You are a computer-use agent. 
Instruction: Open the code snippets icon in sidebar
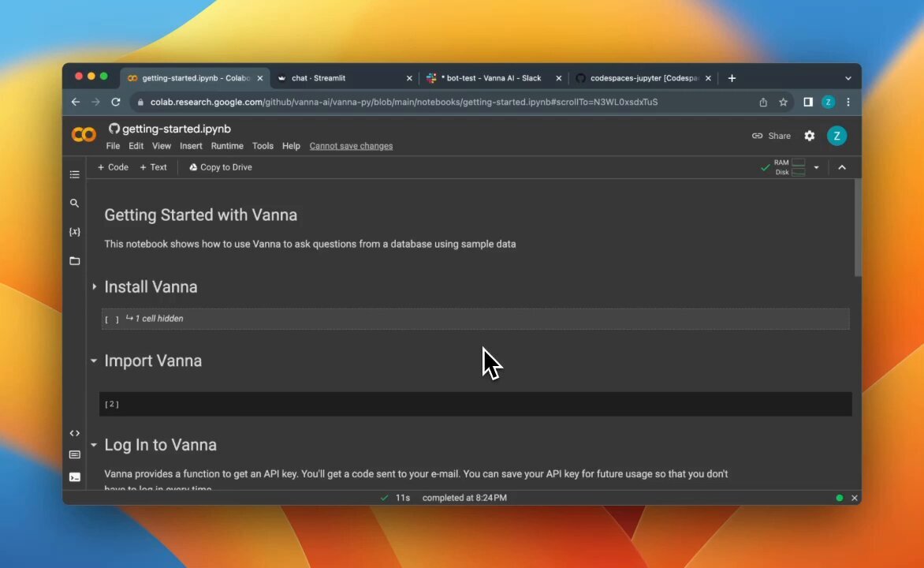[74, 433]
